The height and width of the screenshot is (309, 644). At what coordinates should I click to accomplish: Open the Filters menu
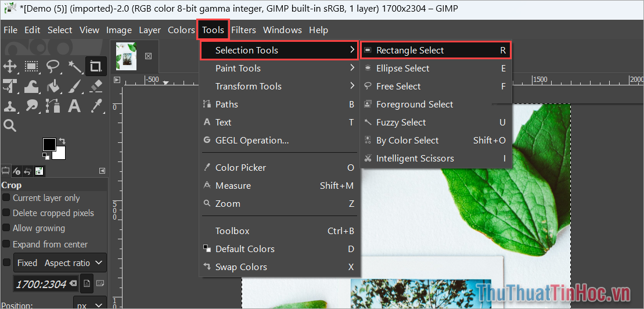pos(243,30)
